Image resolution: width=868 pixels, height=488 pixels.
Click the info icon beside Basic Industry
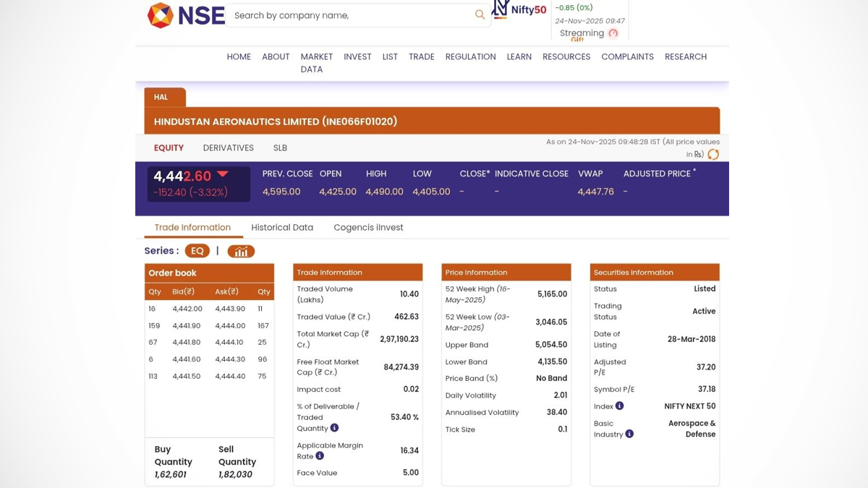(629, 434)
